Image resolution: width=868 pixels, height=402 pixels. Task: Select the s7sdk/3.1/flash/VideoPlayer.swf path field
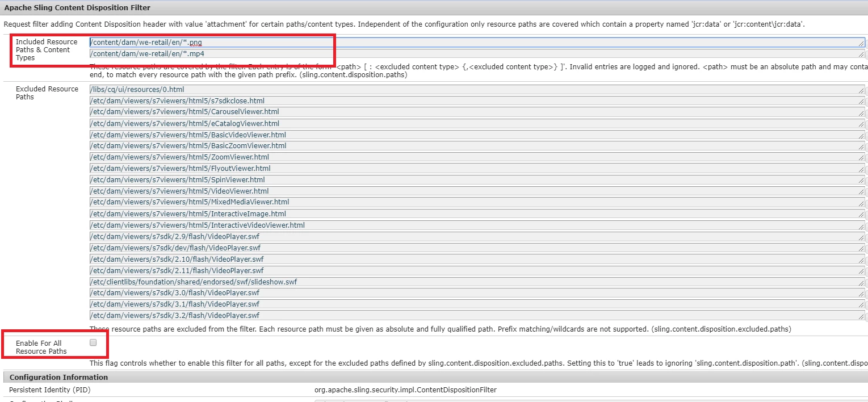click(x=477, y=304)
